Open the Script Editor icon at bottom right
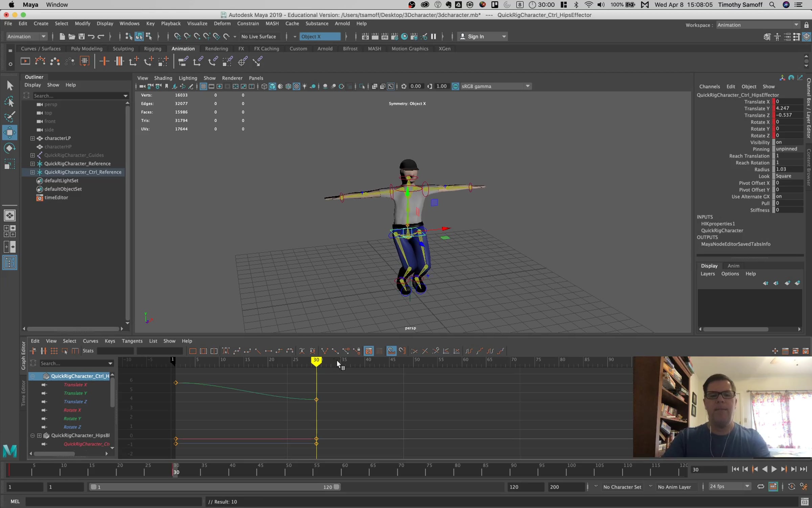812x508 pixels. [805, 502]
